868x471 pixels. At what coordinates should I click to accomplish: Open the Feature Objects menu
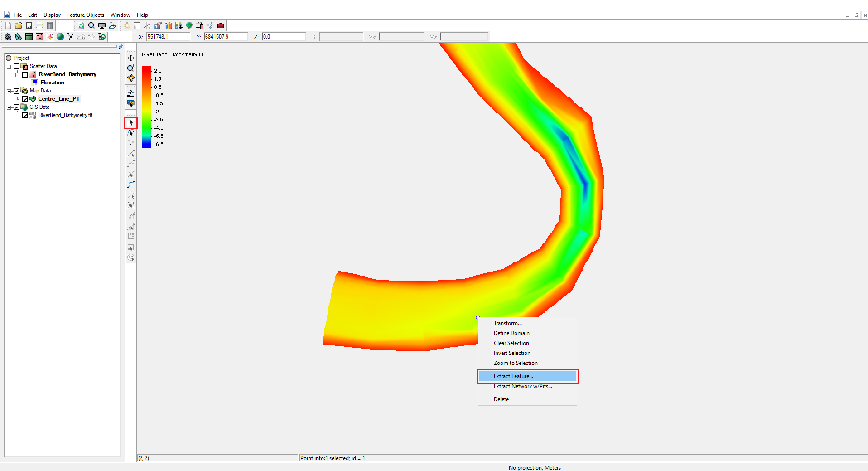(x=85, y=15)
